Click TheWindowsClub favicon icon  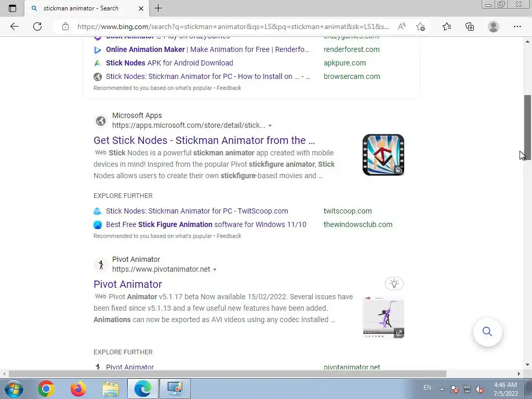click(98, 225)
